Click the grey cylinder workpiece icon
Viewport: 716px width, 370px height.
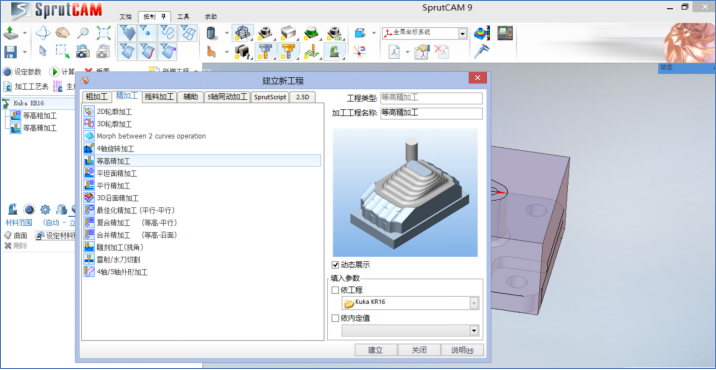pos(211,33)
